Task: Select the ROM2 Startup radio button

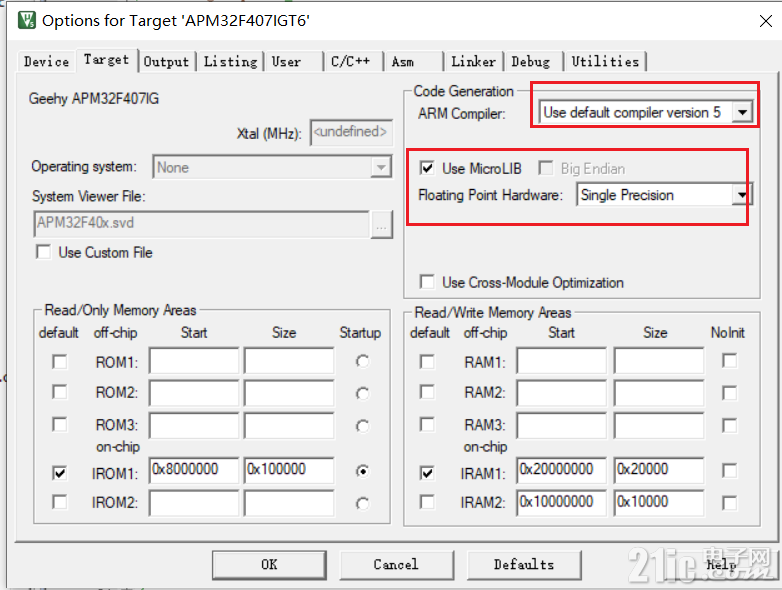Action: click(x=363, y=393)
